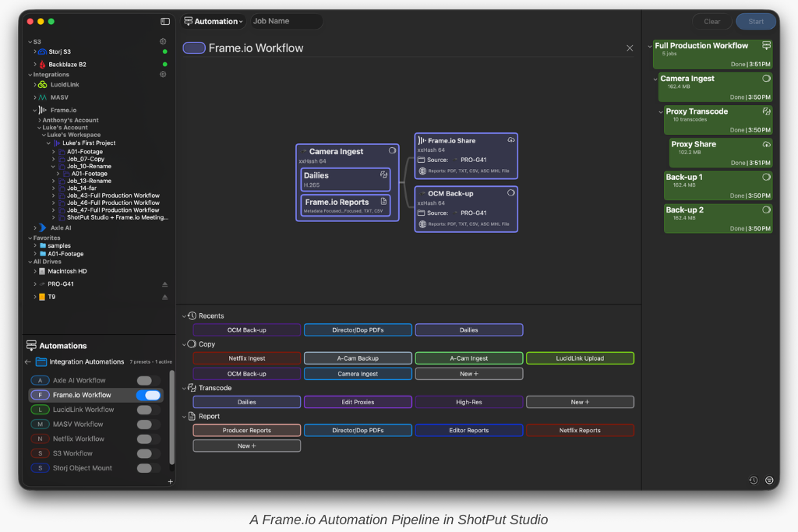Enable the Axle AI Workflow toggle
This screenshot has width=798, height=532.
coord(149,380)
